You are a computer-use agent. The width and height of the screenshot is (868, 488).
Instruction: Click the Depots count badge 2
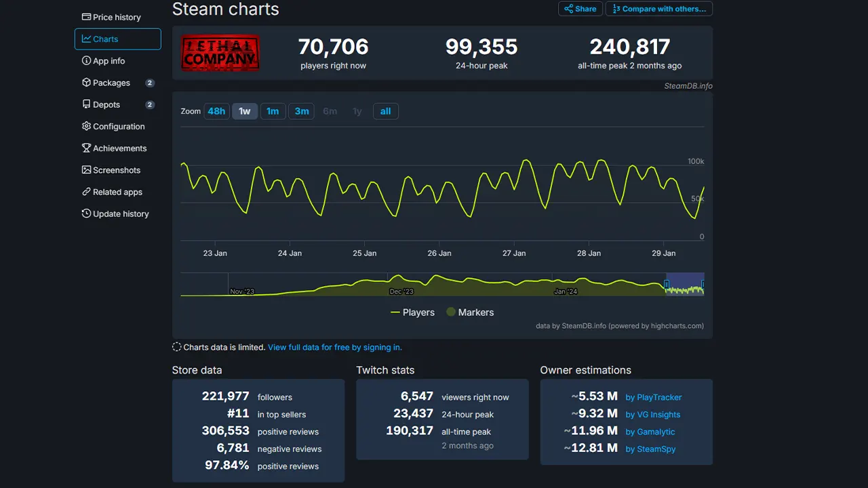point(150,104)
